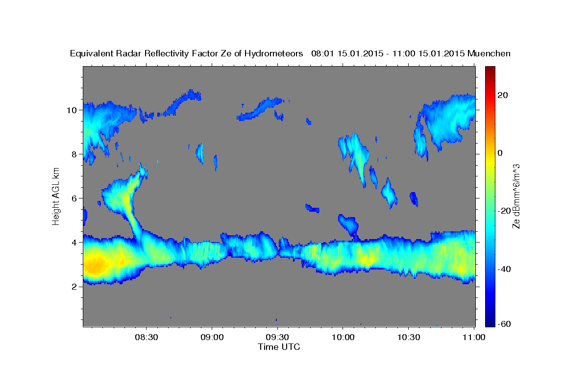
Task: Click the colorbar value -20
Action: click(x=505, y=211)
